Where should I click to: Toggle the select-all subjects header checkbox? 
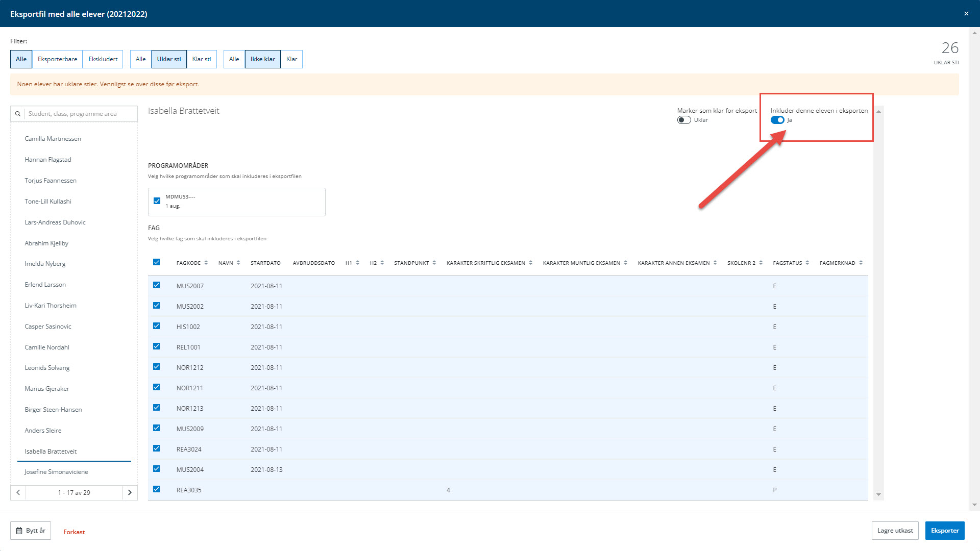tap(157, 262)
